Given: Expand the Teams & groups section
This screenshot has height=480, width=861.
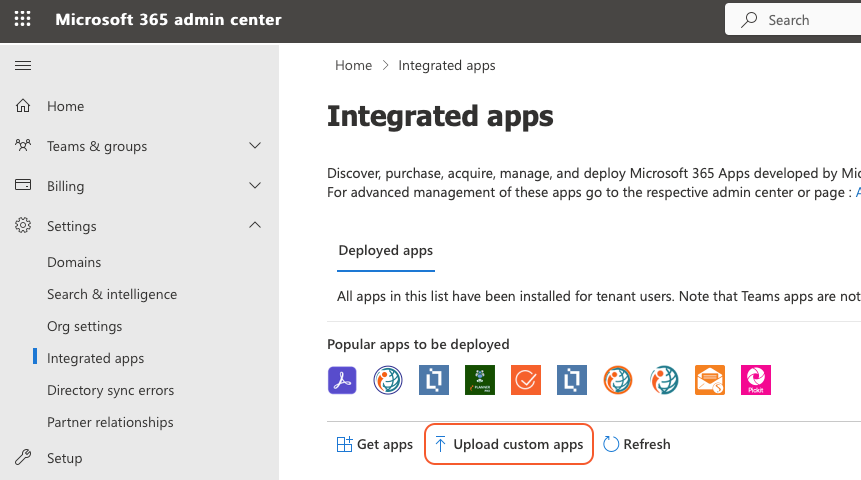Looking at the screenshot, I should (x=255, y=146).
